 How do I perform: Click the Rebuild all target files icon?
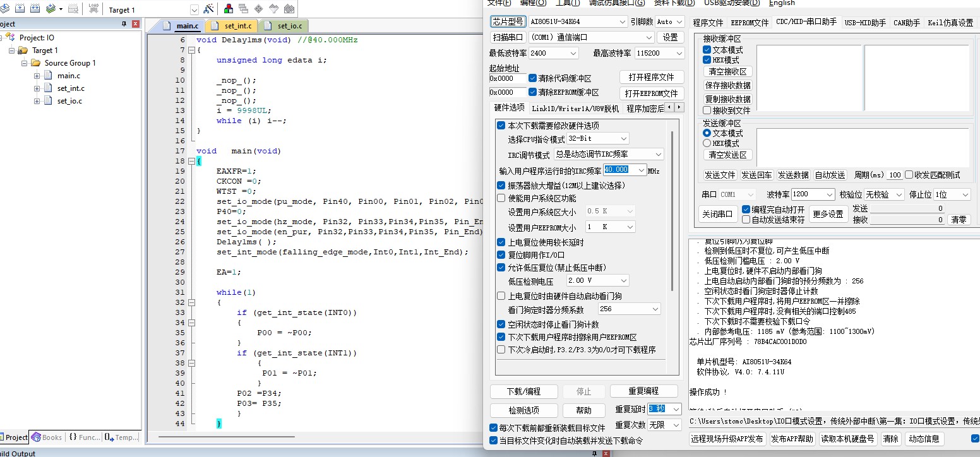tap(35, 9)
